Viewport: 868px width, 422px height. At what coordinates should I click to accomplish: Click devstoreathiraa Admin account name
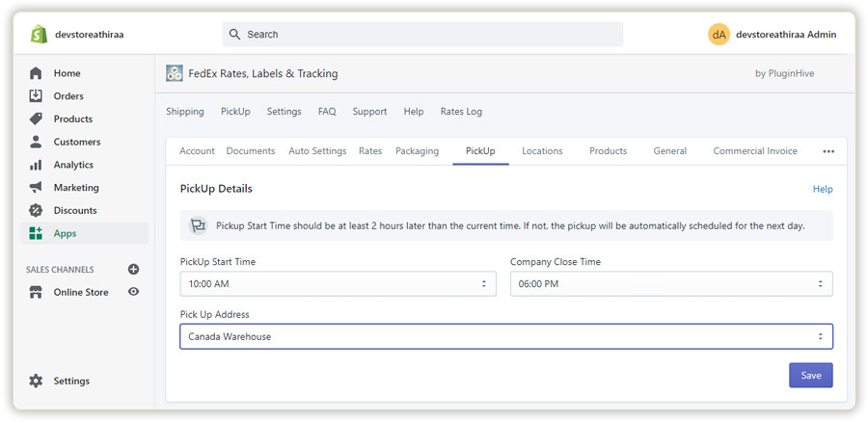click(786, 35)
